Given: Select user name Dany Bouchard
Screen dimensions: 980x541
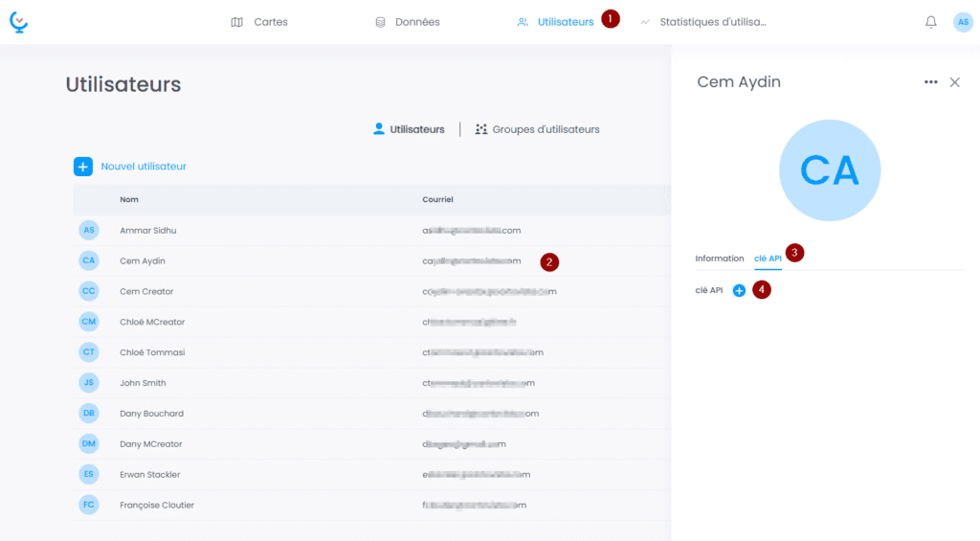Looking at the screenshot, I should coord(152,414).
